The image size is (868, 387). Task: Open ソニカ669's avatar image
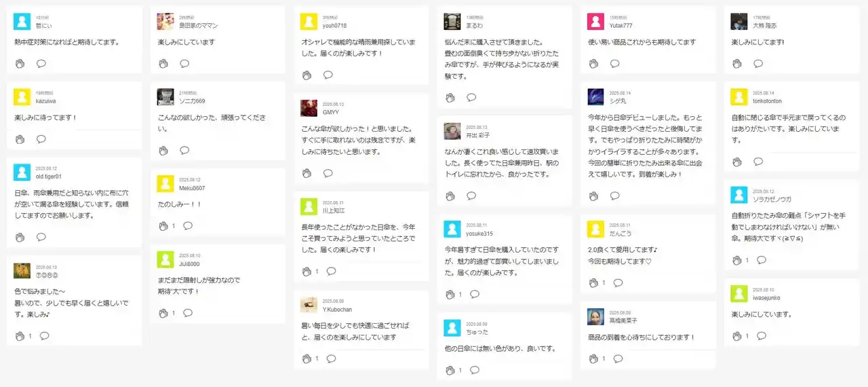pyautogui.click(x=165, y=97)
